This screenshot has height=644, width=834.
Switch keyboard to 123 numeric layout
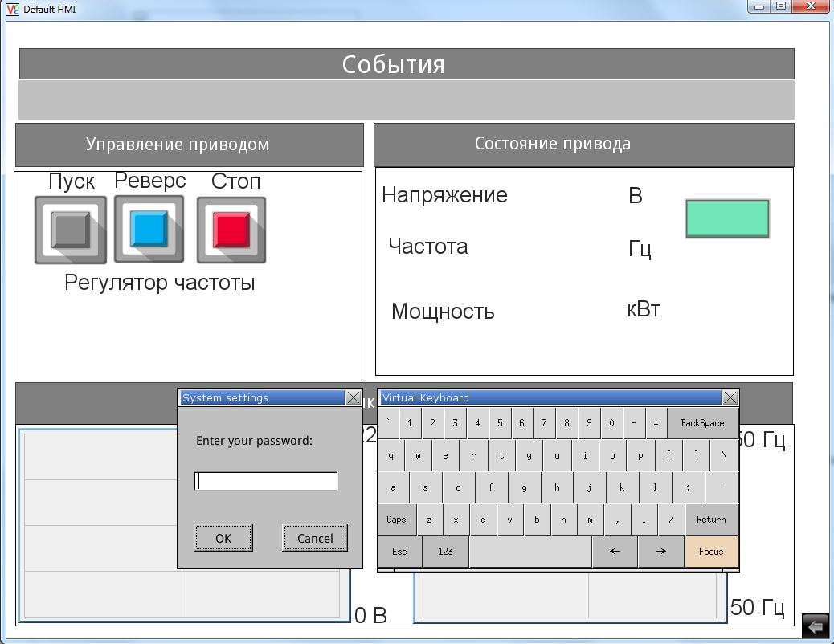tap(445, 552)
